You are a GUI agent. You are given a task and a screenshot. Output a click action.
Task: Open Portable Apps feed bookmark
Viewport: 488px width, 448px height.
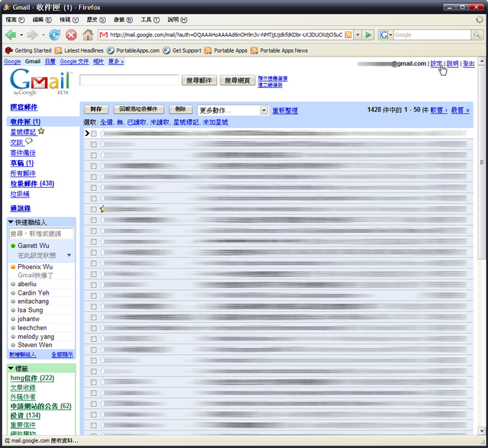pyautogui.click(x=226, y=50)
